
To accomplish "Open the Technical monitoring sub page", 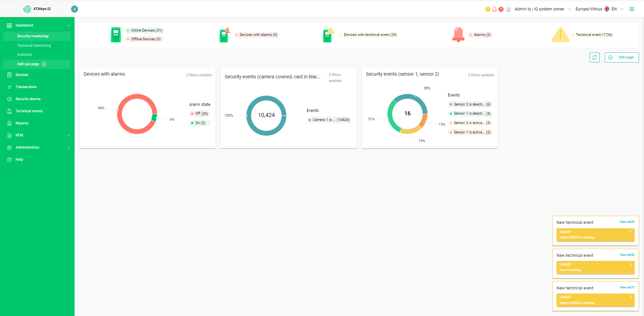I will tap(34, 45).
